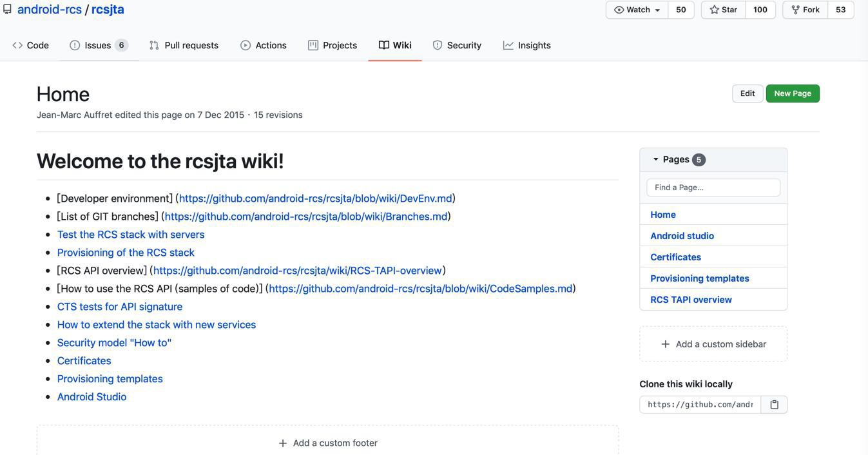868x455 pixels.
Task: Open the rcsjta repository link
Action: click(x=108, y=9)
